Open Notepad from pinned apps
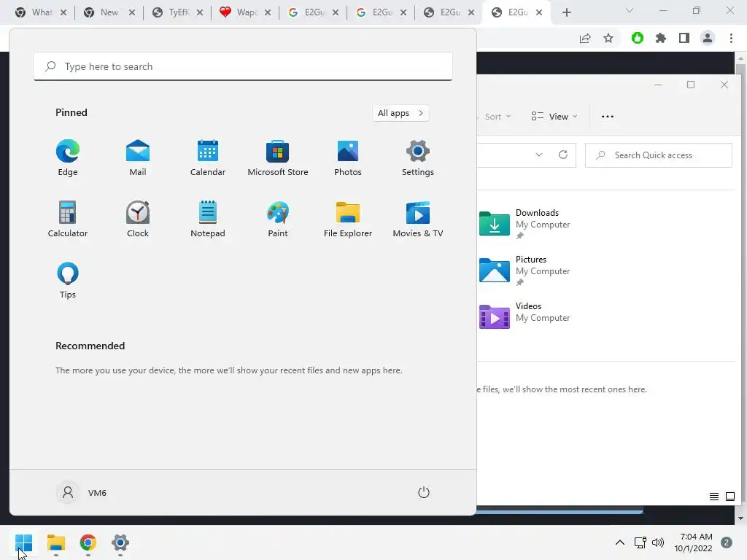The width and height of the screenshot is (747, 560). click(208, 219)
